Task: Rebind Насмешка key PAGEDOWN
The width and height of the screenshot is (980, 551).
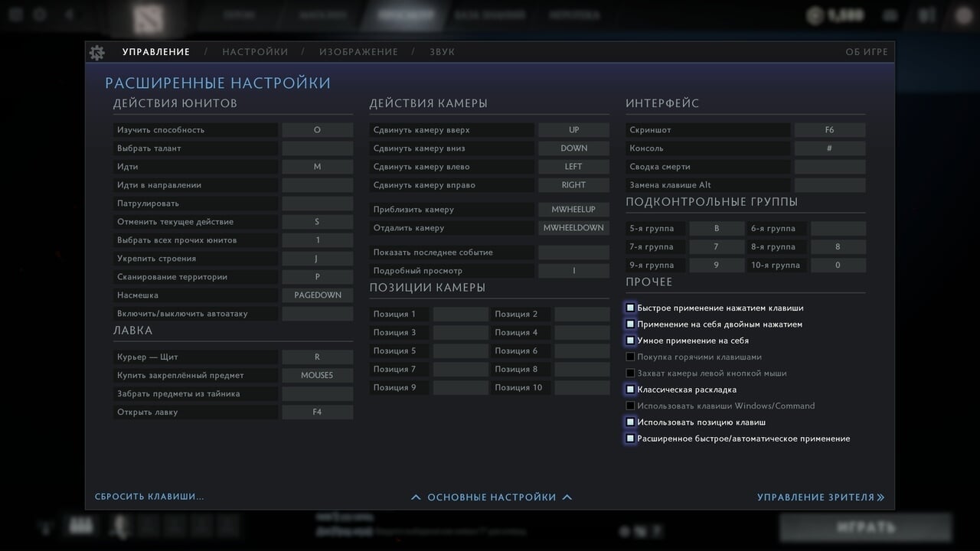Action: [x=317, y=295]
